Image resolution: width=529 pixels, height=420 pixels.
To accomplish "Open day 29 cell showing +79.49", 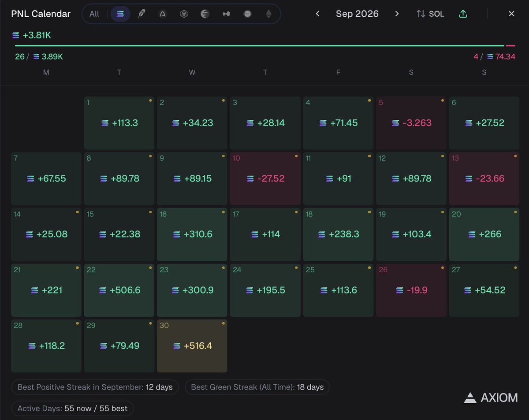I will (119, 346).
